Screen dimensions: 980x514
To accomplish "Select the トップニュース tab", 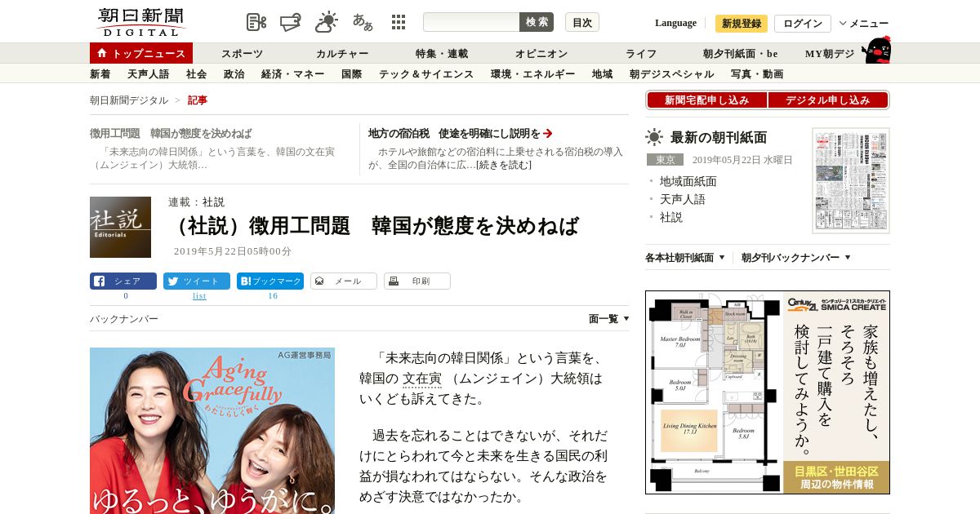I will point(141,53).
